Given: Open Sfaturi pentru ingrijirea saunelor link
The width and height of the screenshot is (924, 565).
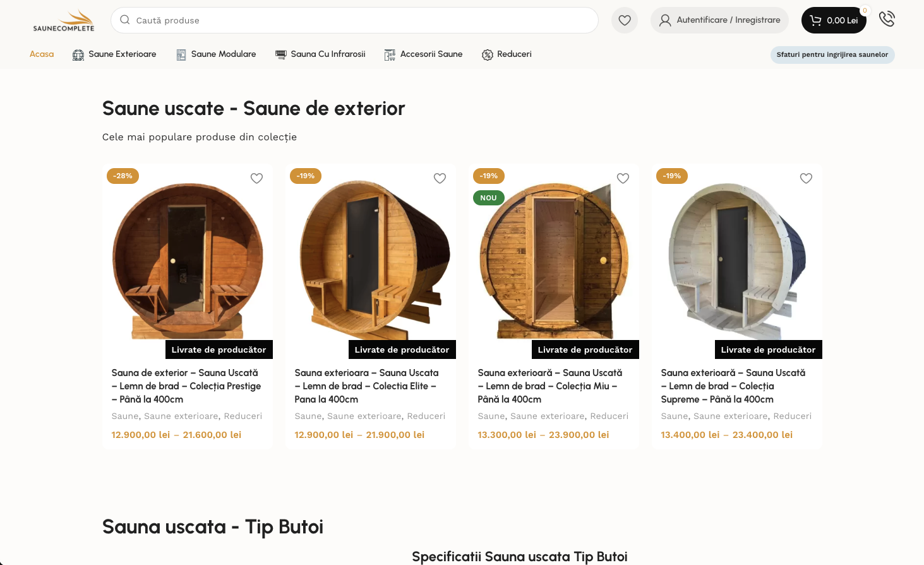Looking at the screenshot, I should tap(832, 55).
